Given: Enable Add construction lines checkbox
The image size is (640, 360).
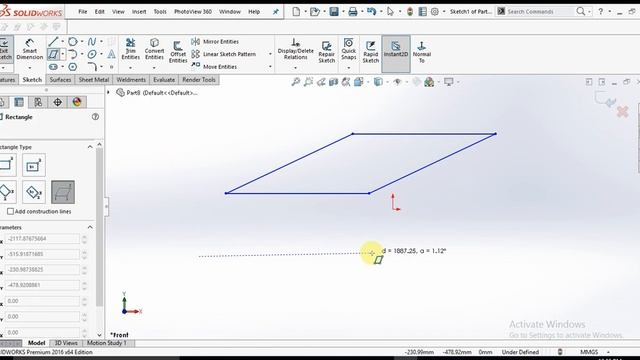Looking at the screenshot, I should pyautogui.click(x=10, y=211).
